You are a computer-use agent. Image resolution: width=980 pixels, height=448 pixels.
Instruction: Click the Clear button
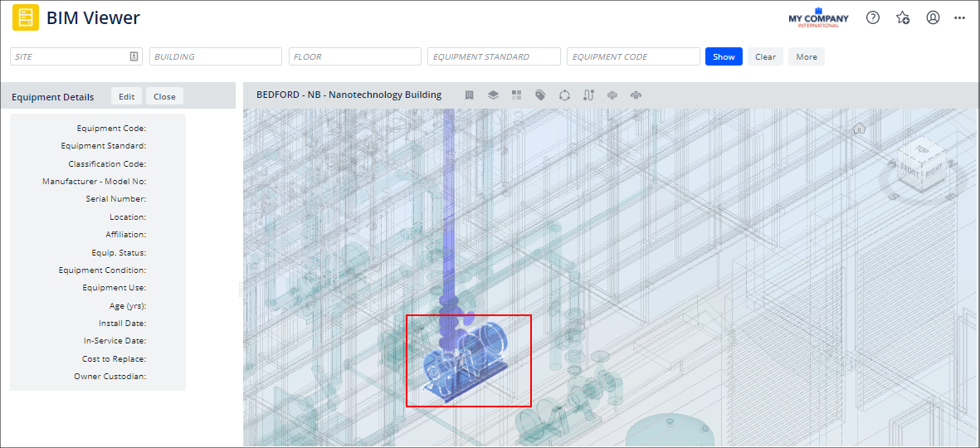[x=765, y=56]
